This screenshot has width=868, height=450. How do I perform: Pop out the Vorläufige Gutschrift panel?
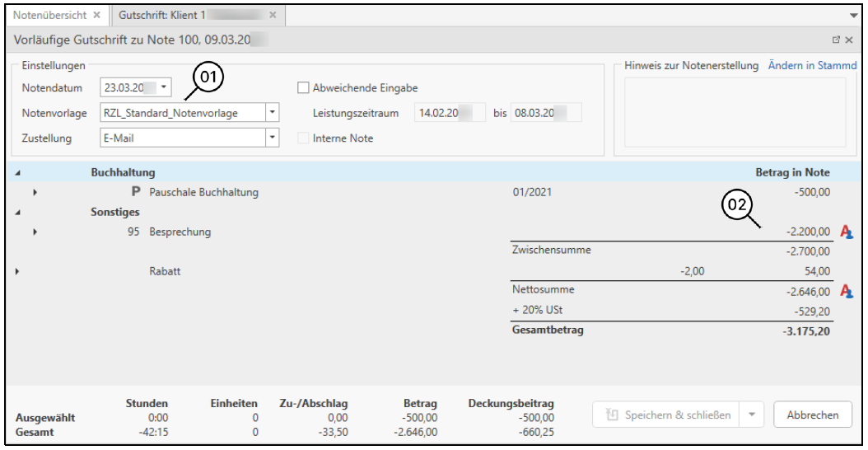coord(836,40)
